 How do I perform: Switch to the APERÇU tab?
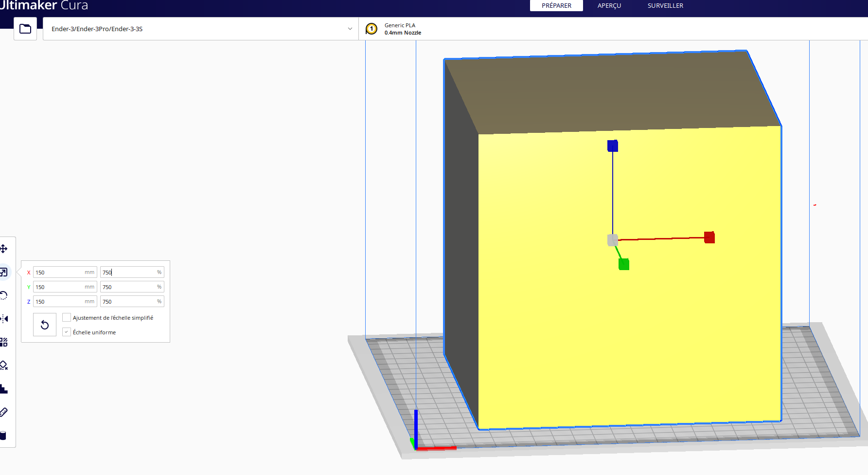click(609, 5)
